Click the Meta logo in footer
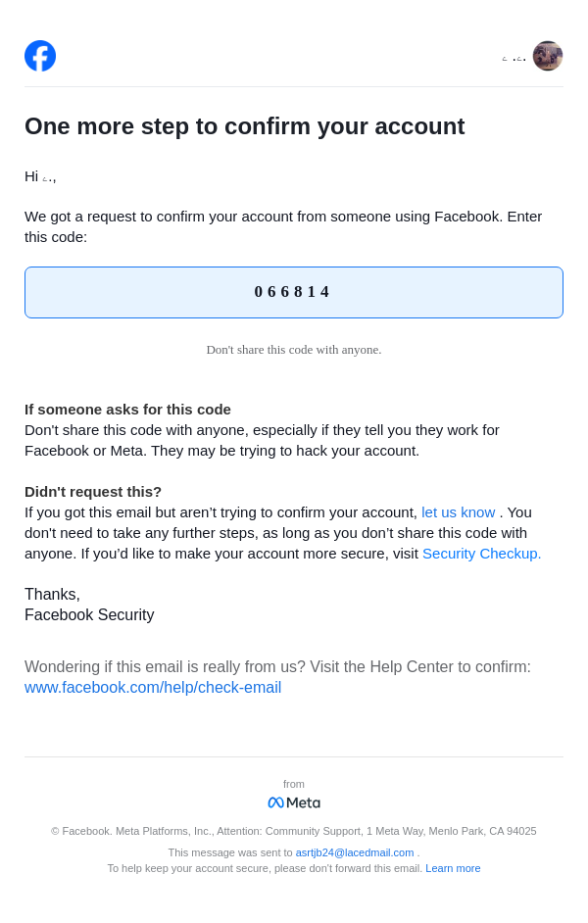The width and height of the screenshot is (588, 923). [294, 802]
